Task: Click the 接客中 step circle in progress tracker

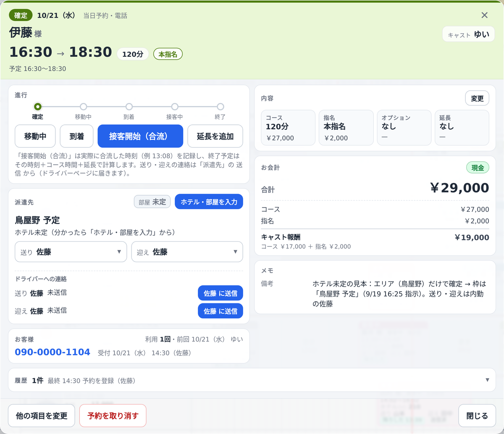Action: tap(175, 107)
